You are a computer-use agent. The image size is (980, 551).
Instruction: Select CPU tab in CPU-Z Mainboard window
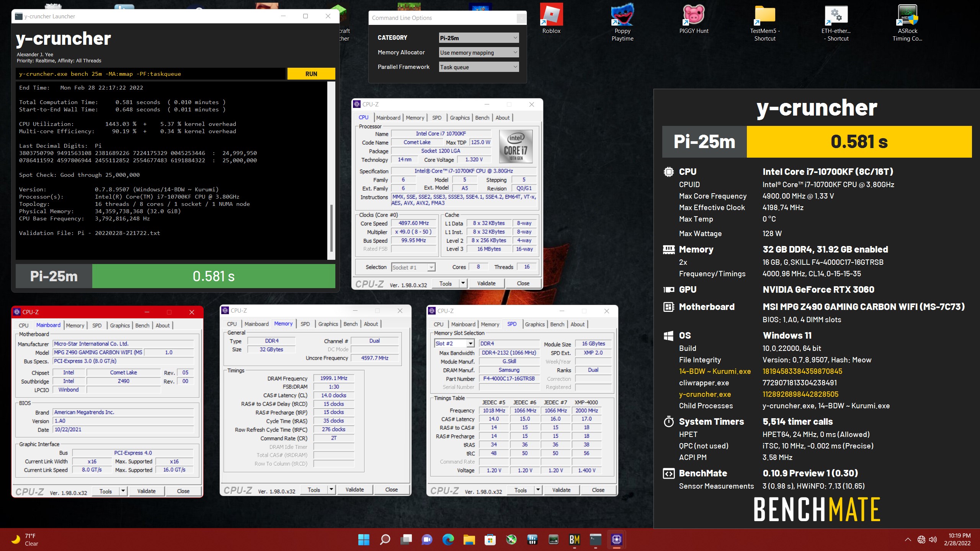pyautogui.click(x=24, y=326)
